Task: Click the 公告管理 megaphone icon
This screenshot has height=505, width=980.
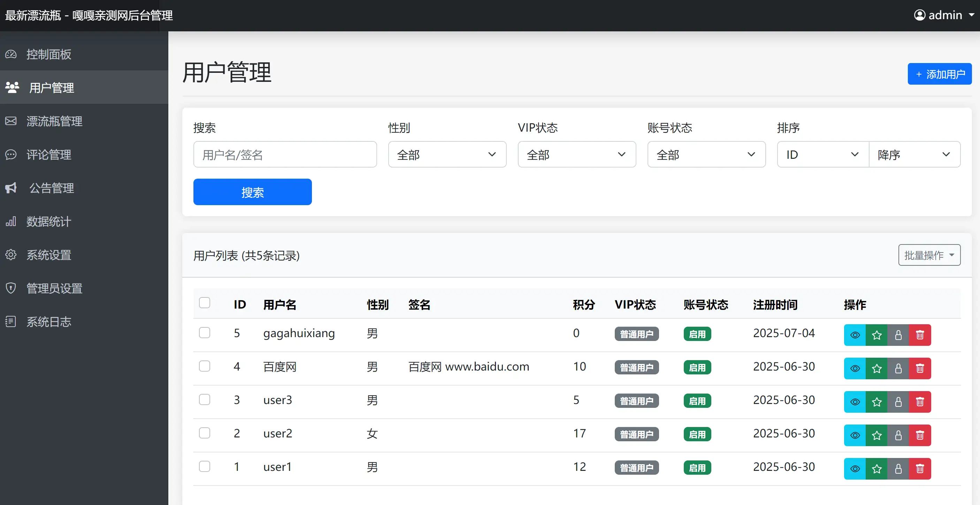Action: [11, 188]
